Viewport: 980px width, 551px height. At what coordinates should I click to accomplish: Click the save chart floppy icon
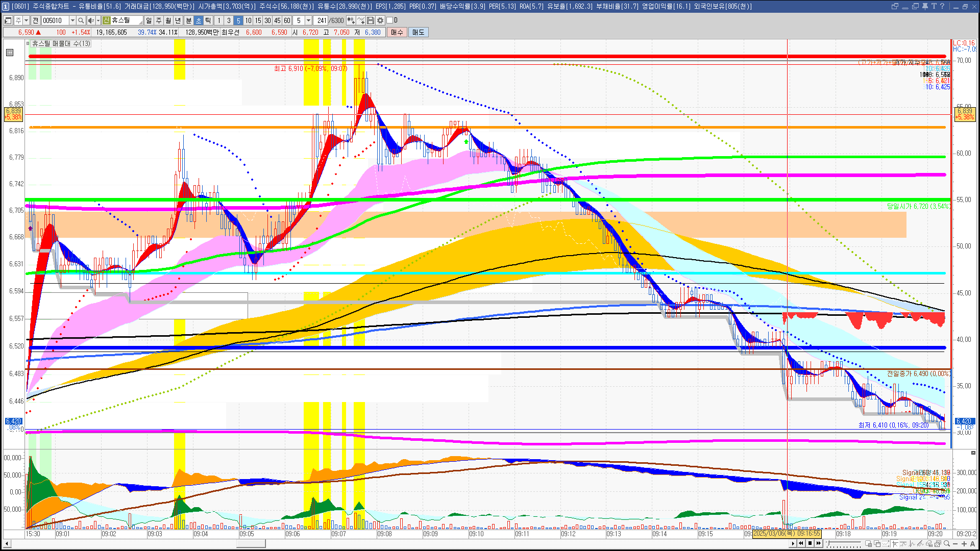point(371,20)
